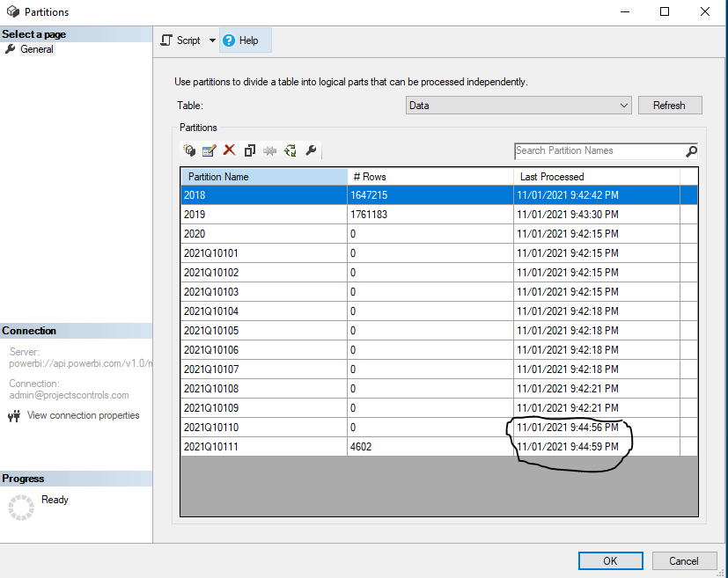Click the partition Properties wrench icon

tap(311, 150)
